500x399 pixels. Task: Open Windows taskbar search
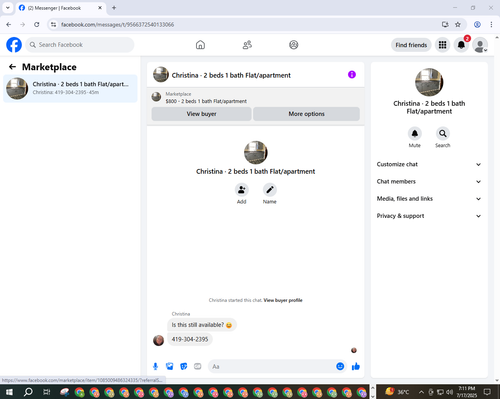click(28, 392)
